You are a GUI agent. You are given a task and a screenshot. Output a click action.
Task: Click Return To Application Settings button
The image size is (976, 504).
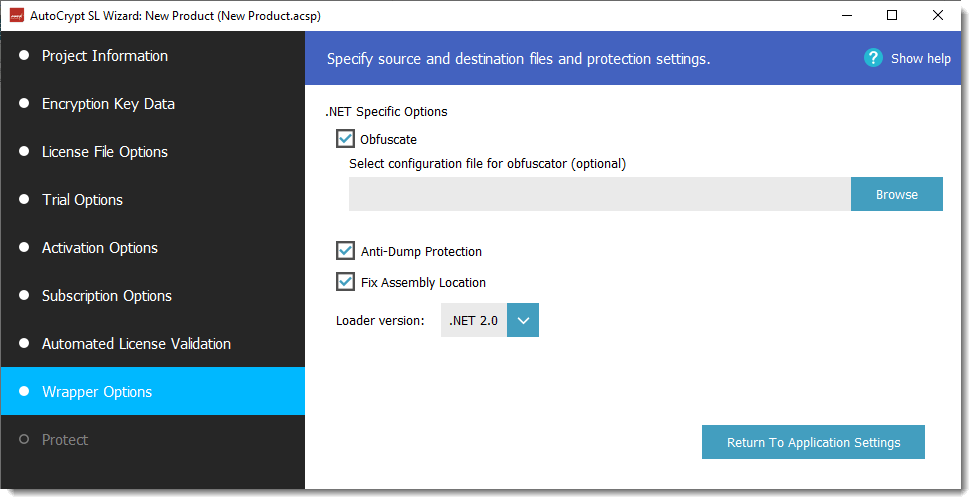813,442
